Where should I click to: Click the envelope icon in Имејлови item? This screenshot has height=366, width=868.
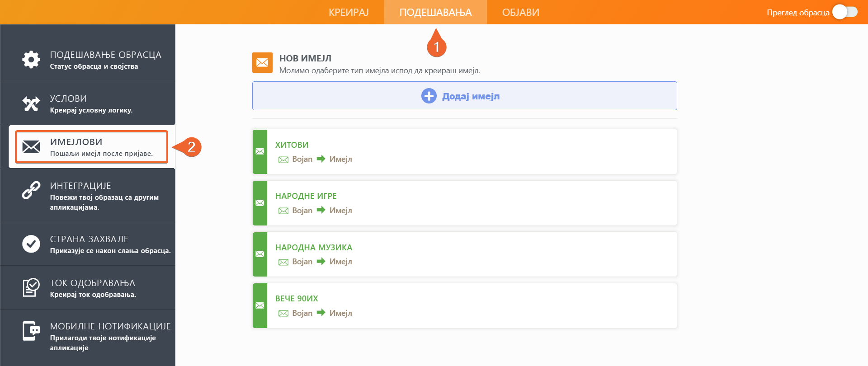pos(31,147)
